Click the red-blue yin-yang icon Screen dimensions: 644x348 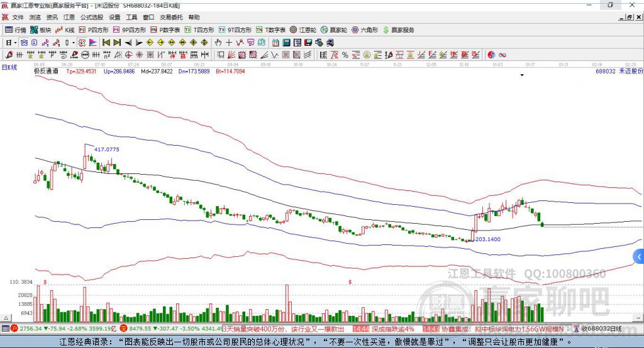491,55
